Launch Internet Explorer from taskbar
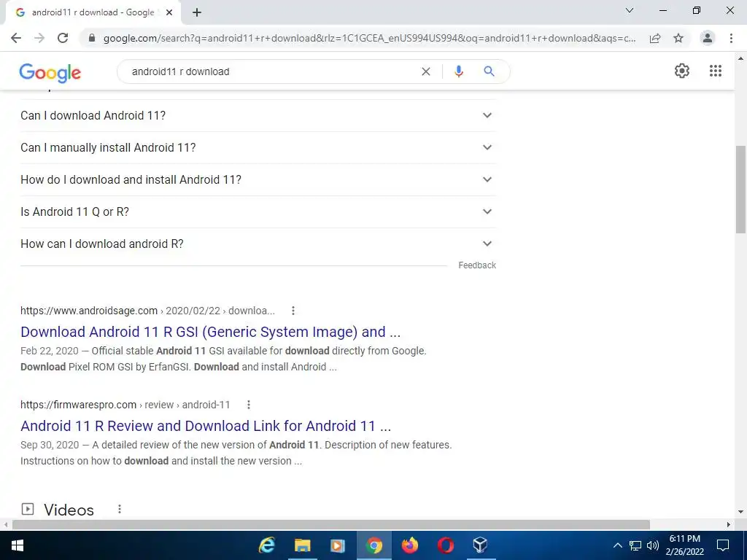The image size is (747, 560). click(x=267, y=545)
